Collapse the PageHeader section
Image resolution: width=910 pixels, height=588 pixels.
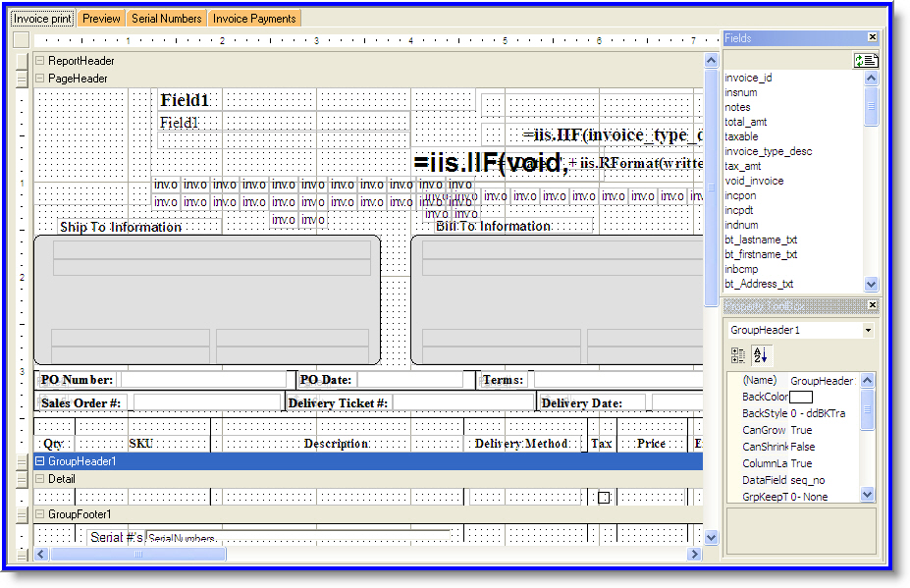pyautogui.click(x=40, y=79)
